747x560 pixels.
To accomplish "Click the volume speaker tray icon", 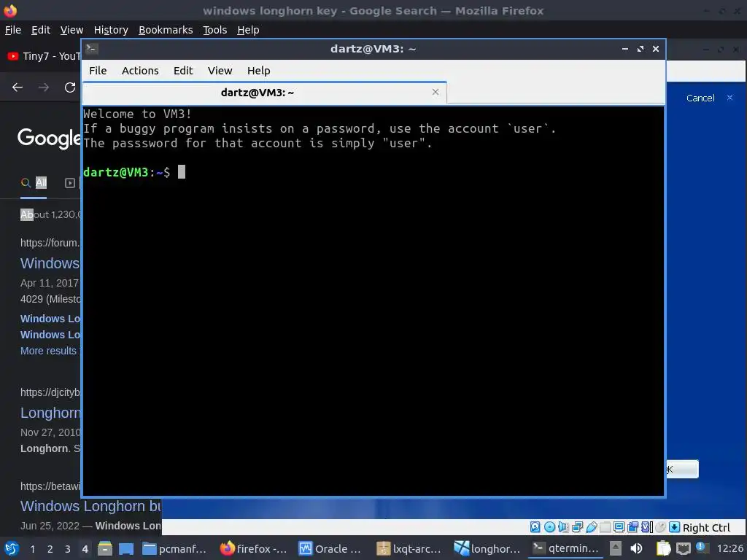I will tap(636, 548).
